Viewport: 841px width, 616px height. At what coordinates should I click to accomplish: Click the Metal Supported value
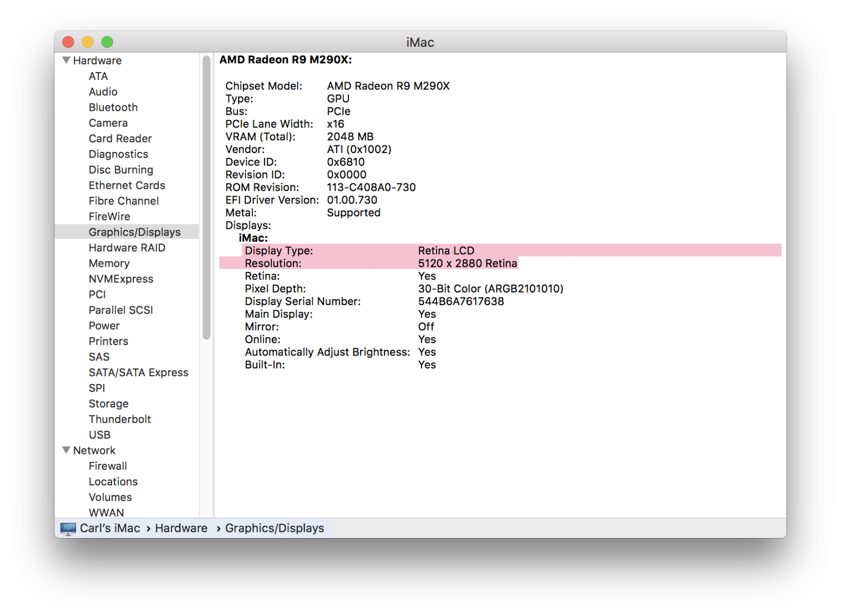pyautogui.click(x=353, y=213)
